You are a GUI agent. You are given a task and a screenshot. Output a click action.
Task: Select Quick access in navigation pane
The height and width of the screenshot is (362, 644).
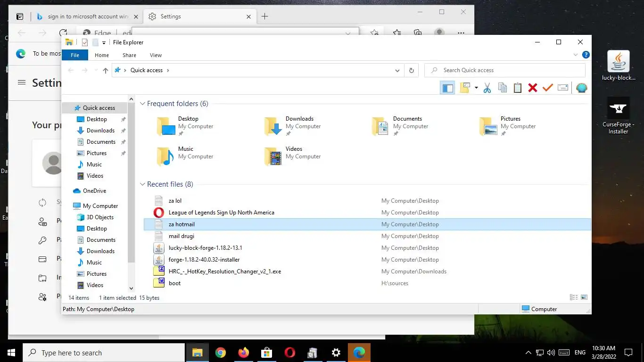tap(95, 108)
